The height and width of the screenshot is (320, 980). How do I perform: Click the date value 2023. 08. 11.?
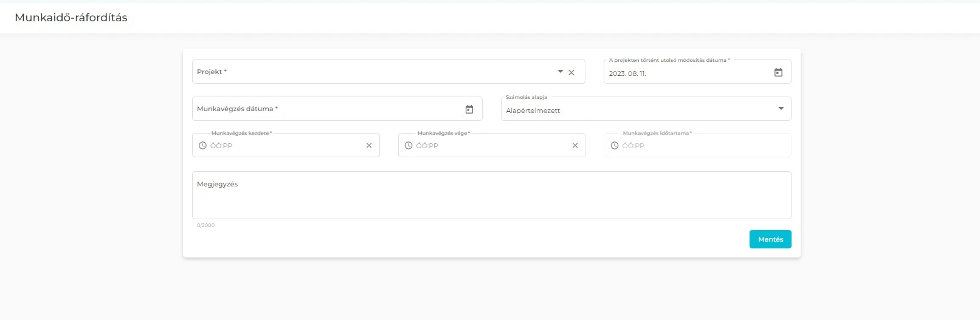[627, 73]
